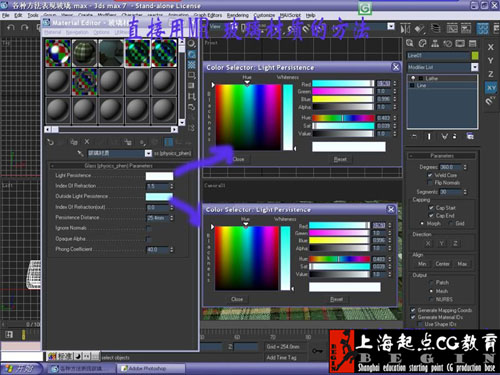Switch to the Modify command panel icon
The height and width of the screenshot is (375, 500).
coord(423,43)
